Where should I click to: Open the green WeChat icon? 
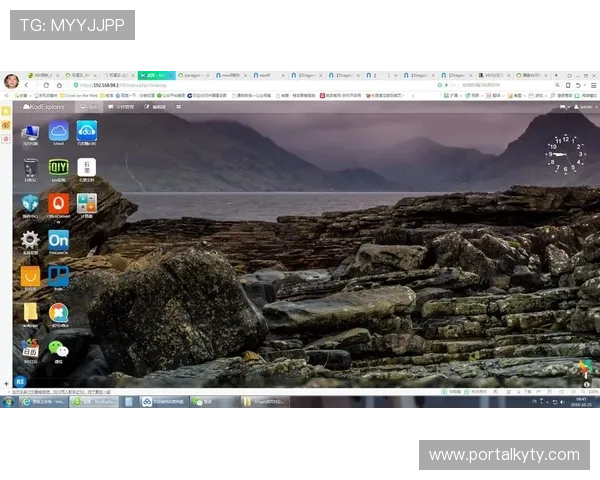point(58,349)
